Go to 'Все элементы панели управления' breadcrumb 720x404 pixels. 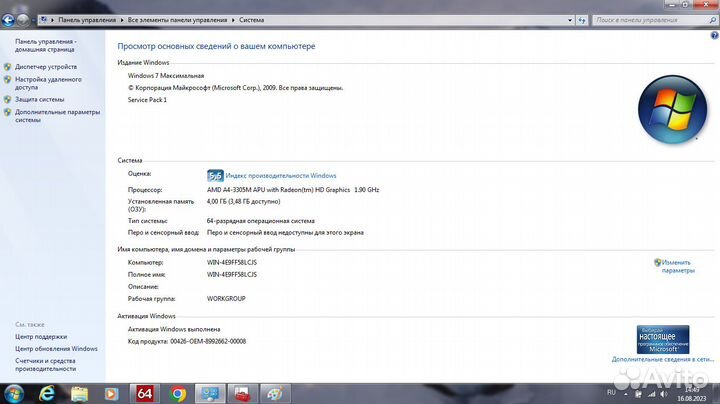point(177,20)
